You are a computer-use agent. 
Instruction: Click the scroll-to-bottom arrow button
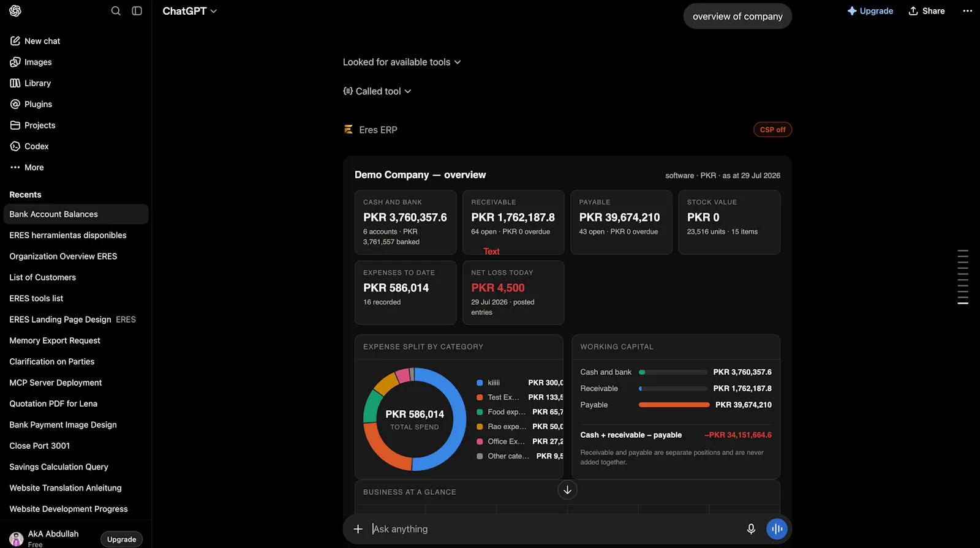click(x=568, y=490)
